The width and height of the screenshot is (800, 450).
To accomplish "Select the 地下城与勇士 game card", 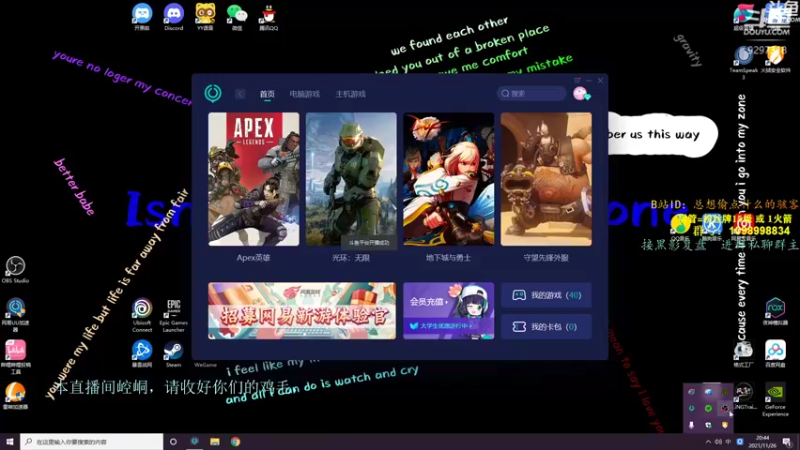I will pyautogui.click(x=448, y=179).
